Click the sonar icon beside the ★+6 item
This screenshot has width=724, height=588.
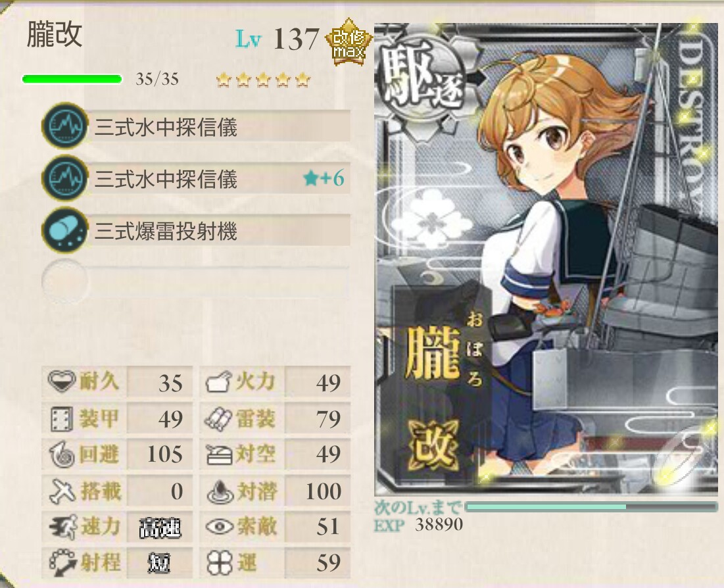point(65,178)
